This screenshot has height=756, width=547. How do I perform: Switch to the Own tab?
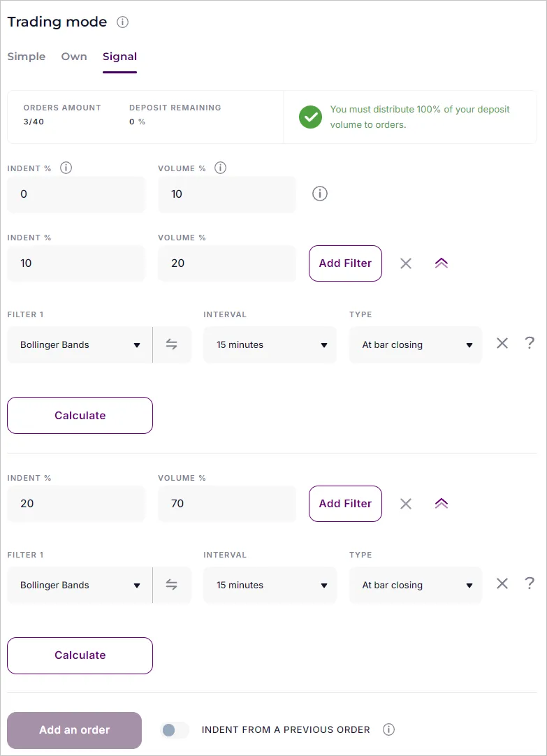(x=73, y=57)
